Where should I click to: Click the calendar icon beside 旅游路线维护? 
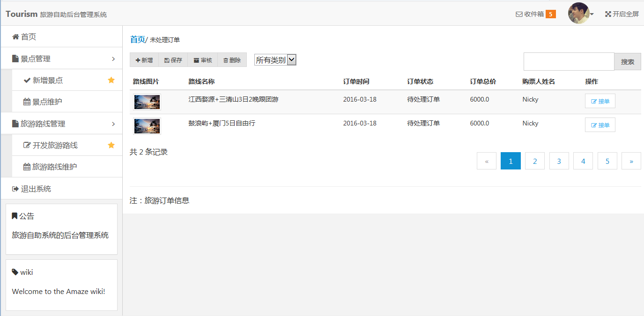[27, 167]
